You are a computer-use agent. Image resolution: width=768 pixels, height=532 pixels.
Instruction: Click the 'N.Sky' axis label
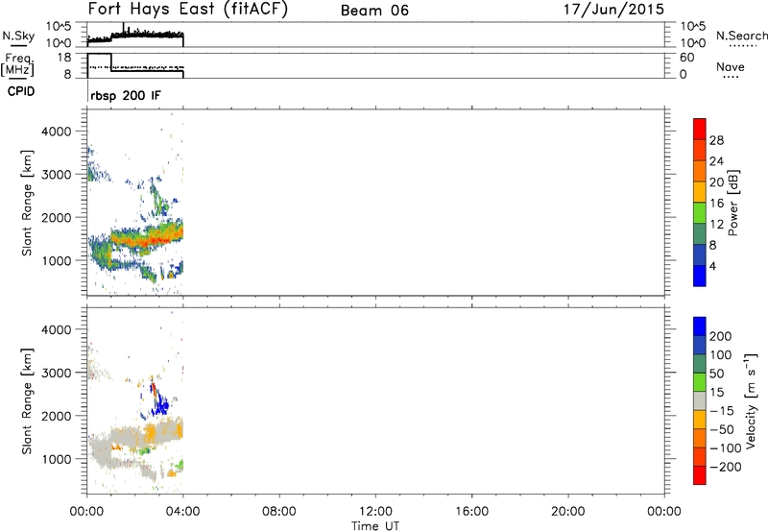(18, 36)
